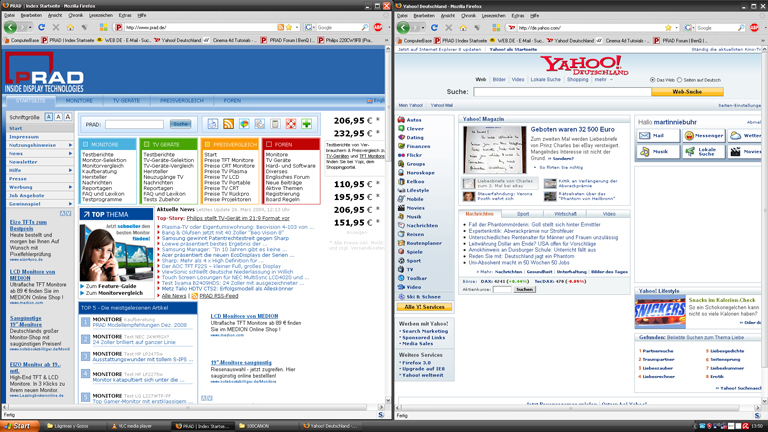Click the PRAD vertical scrollbar down arrow
This screenshot has width=768, height=432.
pos(388,400)
